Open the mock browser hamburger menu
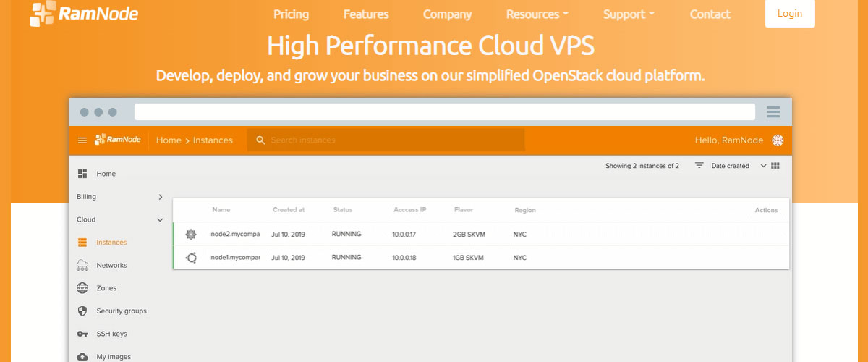868x362 pixels. 773,112
